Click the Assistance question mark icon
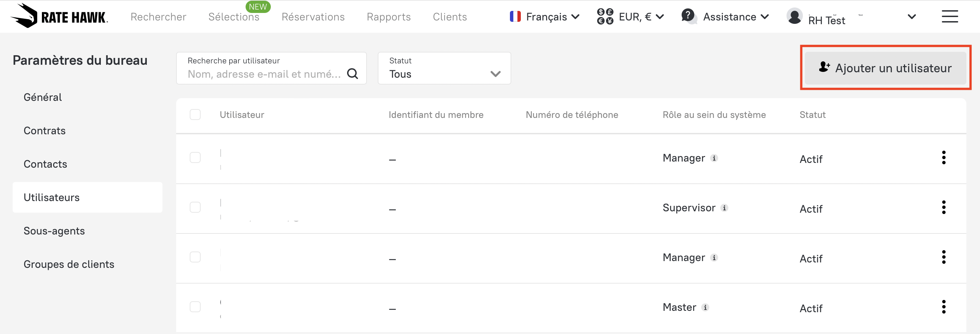This screenshot has width=980, height=334. [688, 16]
